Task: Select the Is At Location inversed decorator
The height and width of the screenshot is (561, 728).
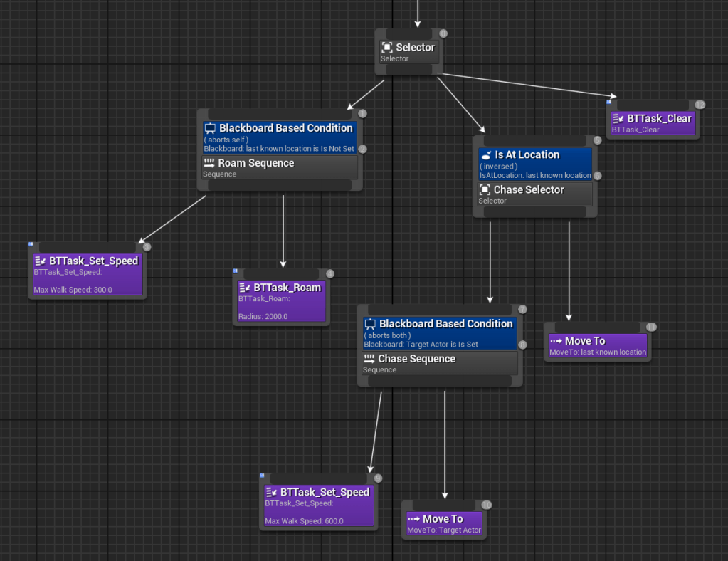Action: click(x=534, y=165)
